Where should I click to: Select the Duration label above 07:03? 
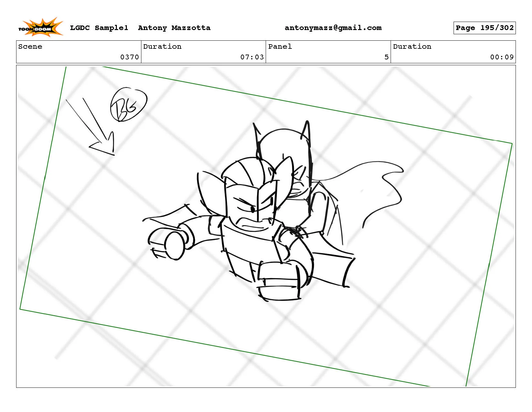pos(162,46)
